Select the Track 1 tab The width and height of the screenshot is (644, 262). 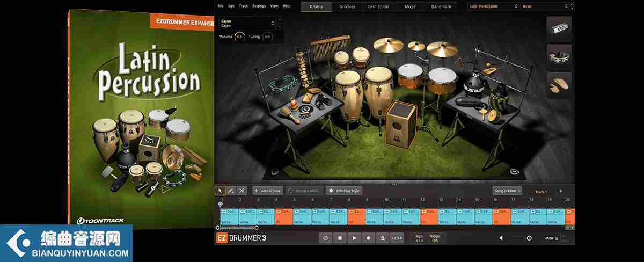[541, 192]
